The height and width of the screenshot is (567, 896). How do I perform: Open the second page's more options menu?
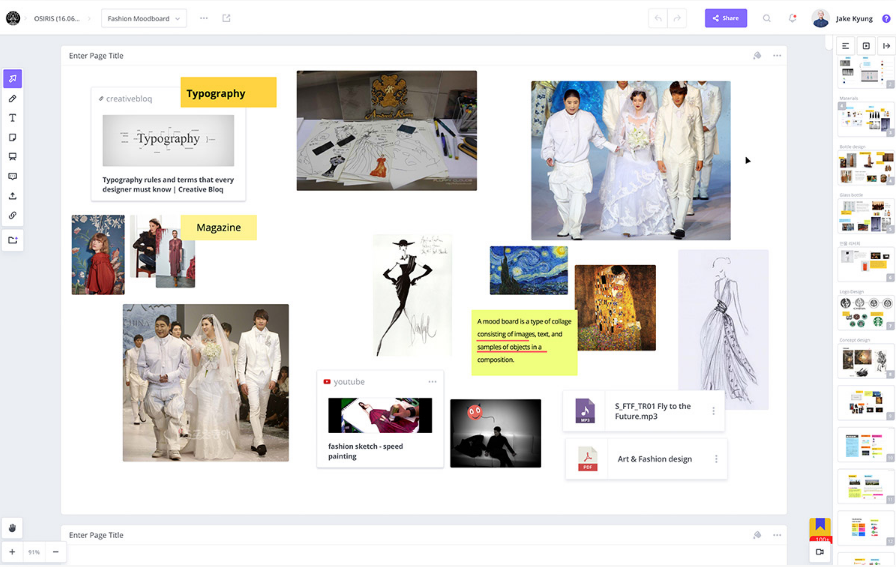tap(777, 535)
